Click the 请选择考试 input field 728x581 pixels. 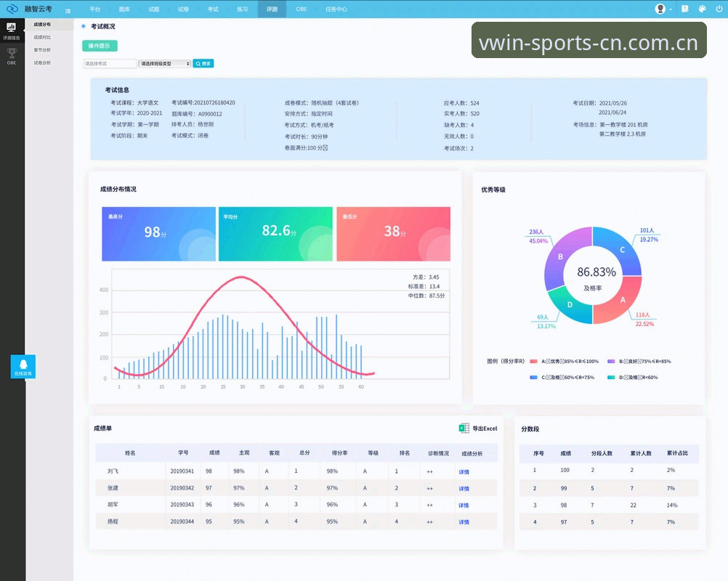click(x=110, y=64)
